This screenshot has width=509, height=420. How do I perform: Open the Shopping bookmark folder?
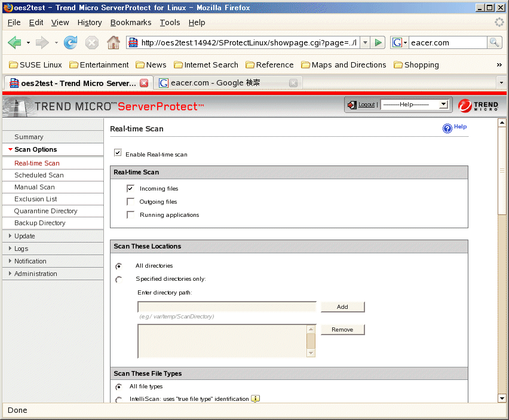(x=416, y=65)
